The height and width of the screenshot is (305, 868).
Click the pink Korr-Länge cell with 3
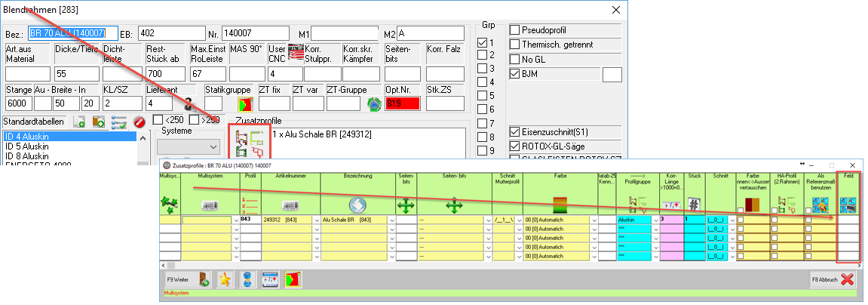pyautogui.click(x=671, y=220)
